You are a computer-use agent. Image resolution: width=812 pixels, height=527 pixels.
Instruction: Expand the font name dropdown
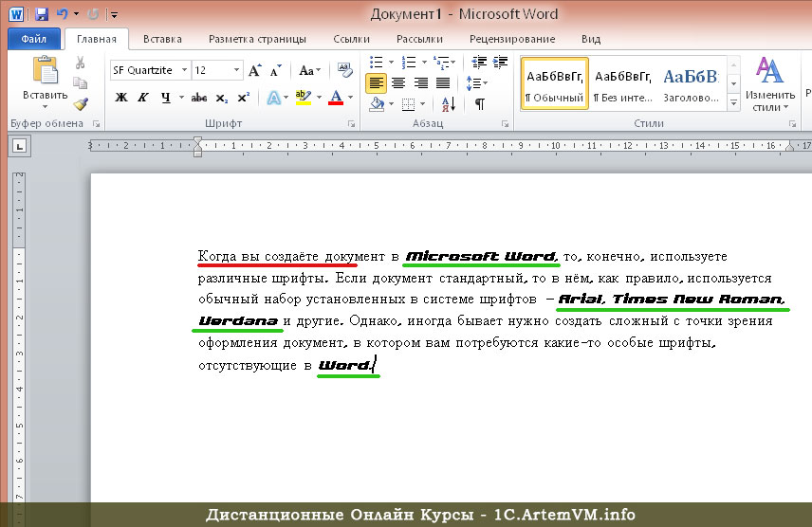coord(184,70)
